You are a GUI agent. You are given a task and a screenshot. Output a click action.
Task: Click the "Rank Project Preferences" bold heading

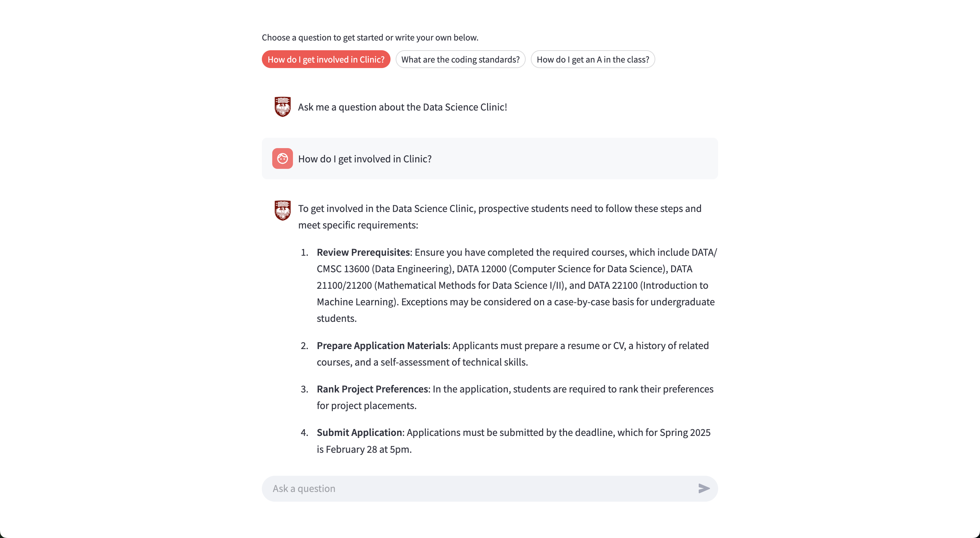[372, 389]
